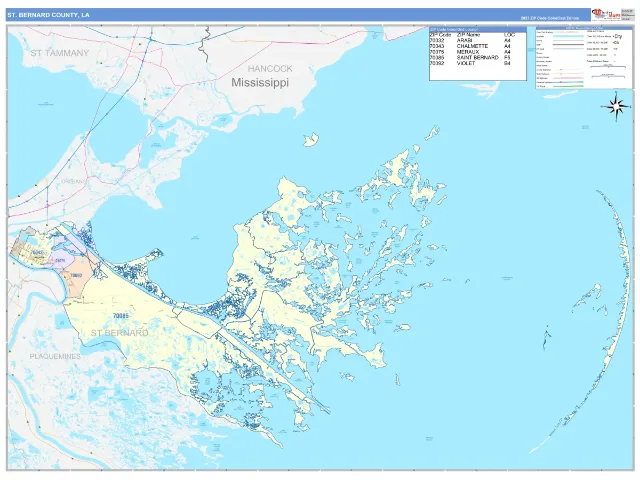640x480 pixels.
Task: Click the 'ZIP Name' column header
Action: (469, 35)
